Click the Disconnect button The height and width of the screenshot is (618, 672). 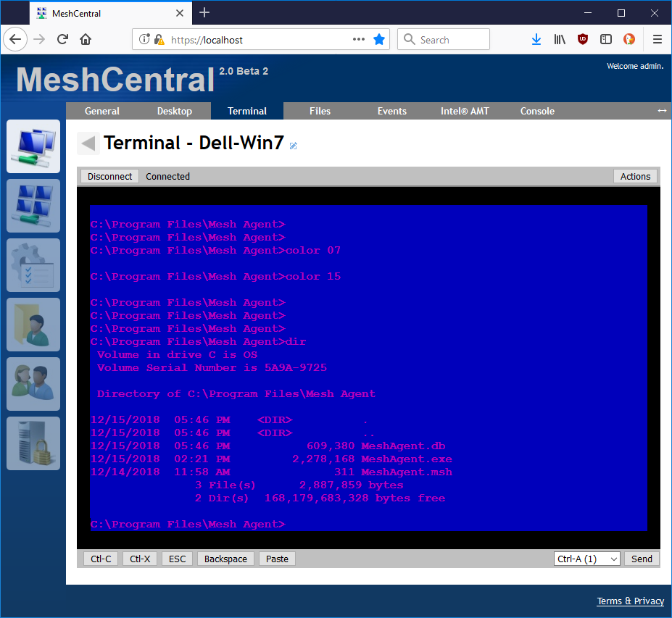[109, 177]
